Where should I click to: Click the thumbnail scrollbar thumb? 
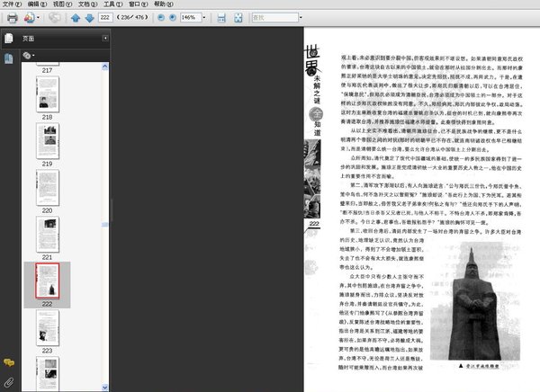pos(105,225)
